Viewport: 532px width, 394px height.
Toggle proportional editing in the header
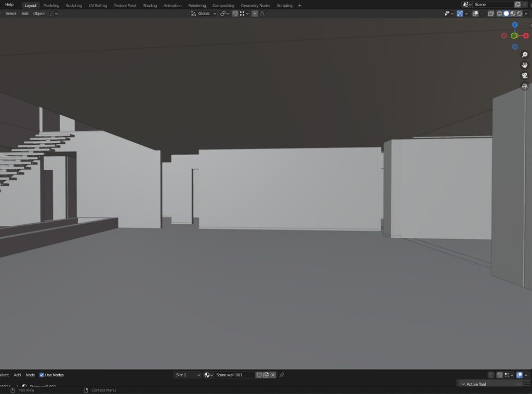click(255, 13)
